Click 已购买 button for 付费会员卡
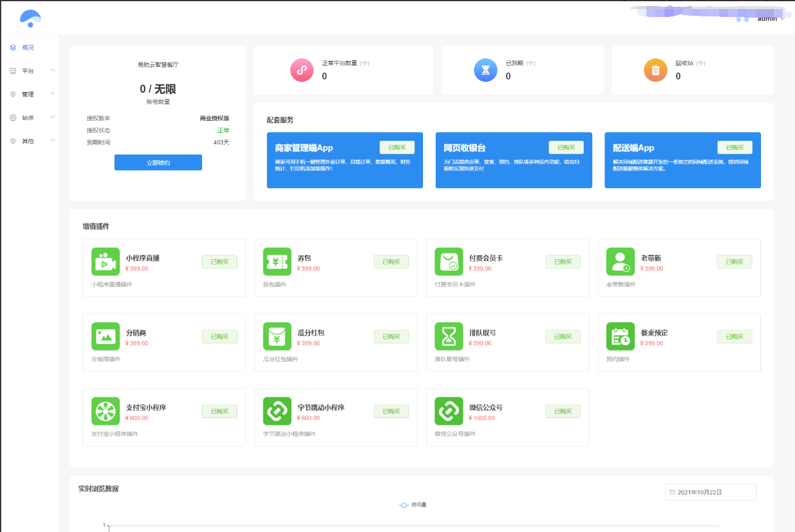795x532 pixels. (563, 261)
